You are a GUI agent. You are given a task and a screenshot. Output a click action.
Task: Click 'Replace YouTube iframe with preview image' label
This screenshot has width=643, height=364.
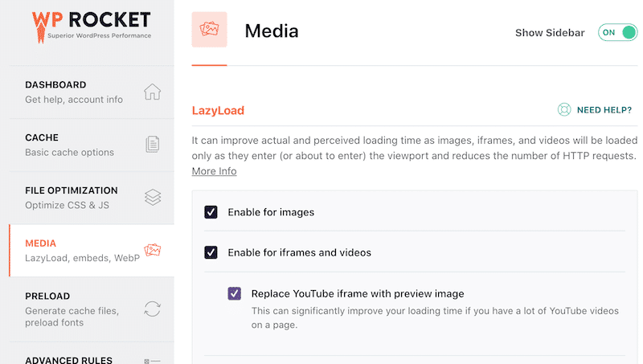tap(358, 293)
